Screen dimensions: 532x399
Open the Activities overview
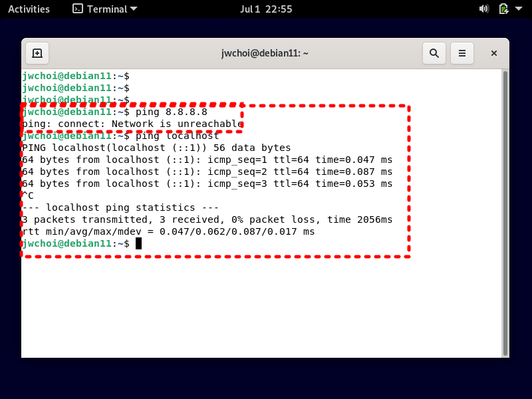tap(29, 9)
